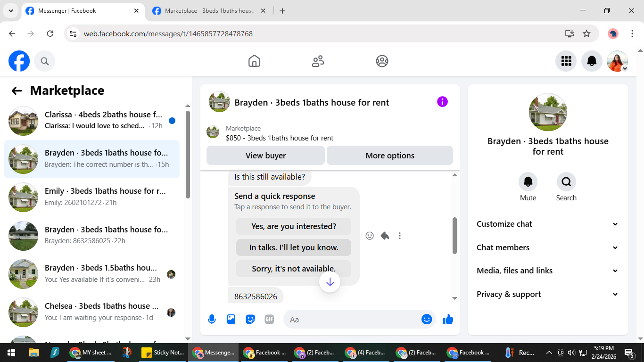
Task: Click the Mute bell icon
Action: (528, 181)
